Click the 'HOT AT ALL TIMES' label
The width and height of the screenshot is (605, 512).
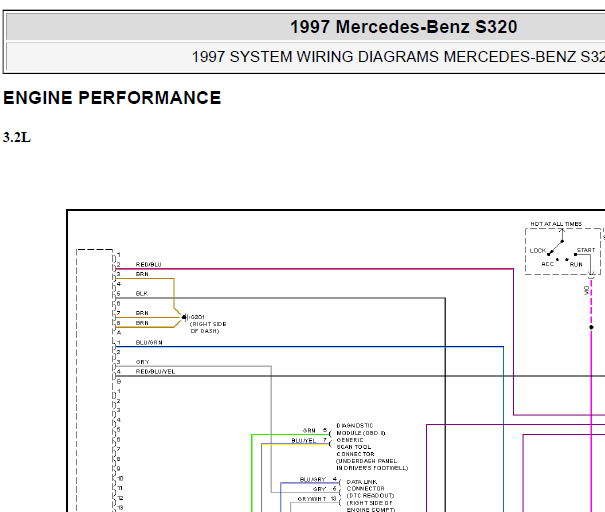(x=556, y=224)
